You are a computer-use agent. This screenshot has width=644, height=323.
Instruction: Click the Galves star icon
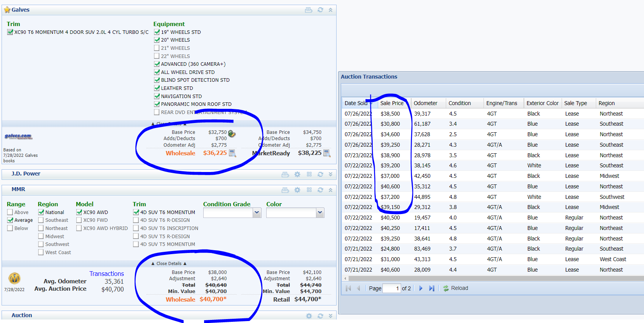tap(7, 10)
